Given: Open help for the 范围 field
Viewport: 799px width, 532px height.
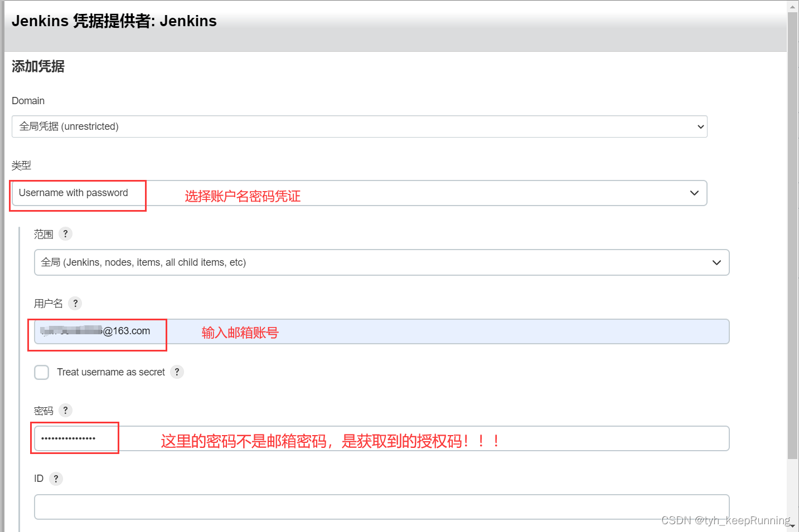Looking at the screenshot, I should pos(65,234).
